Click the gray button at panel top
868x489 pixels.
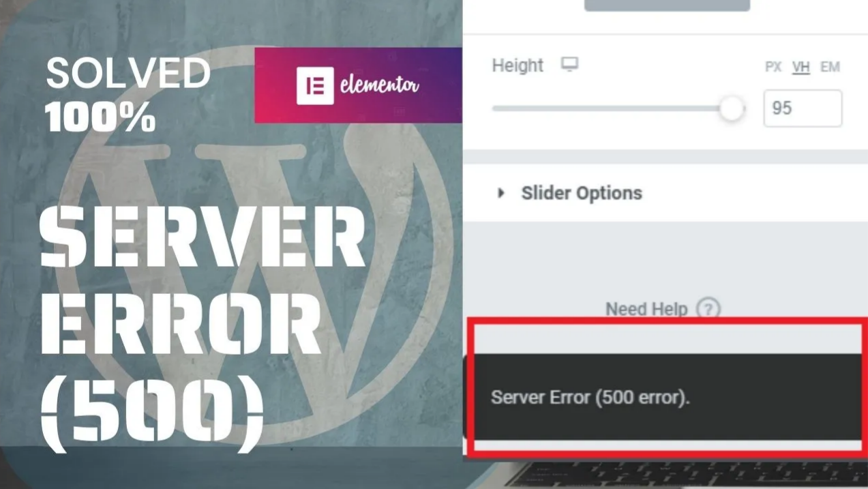tap(667, 5)
